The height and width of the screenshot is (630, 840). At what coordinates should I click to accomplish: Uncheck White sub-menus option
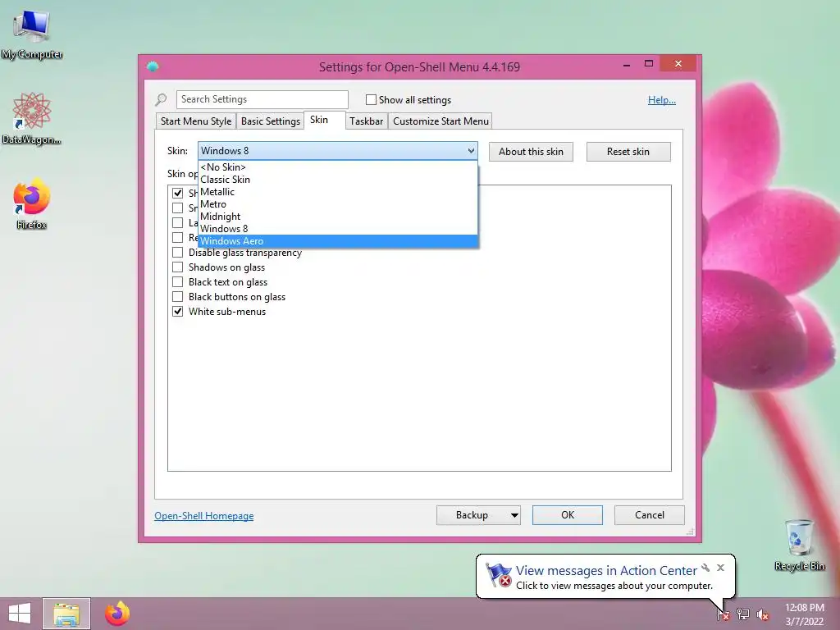coord(177,311)
